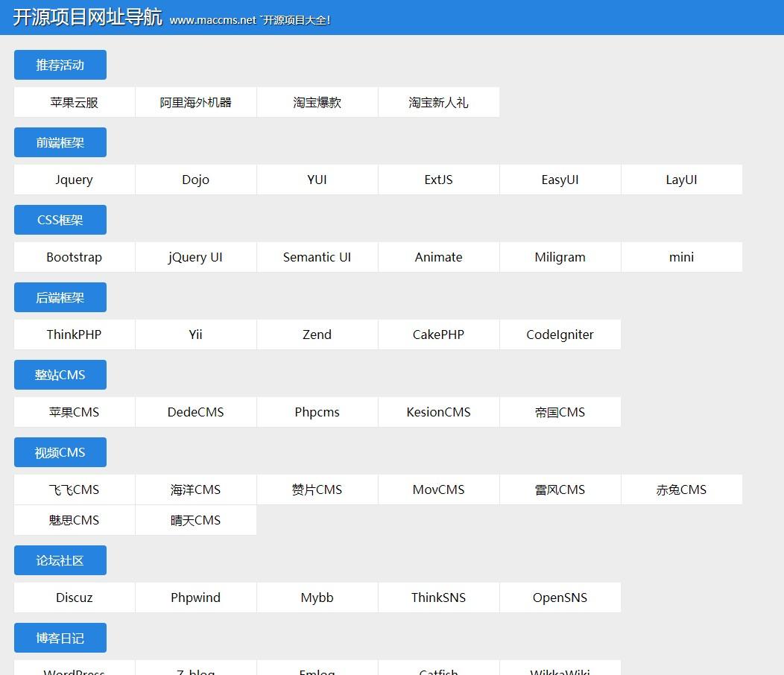784x675 pixels.
Task: Visit the LayUI link
Action: [681, 180]
